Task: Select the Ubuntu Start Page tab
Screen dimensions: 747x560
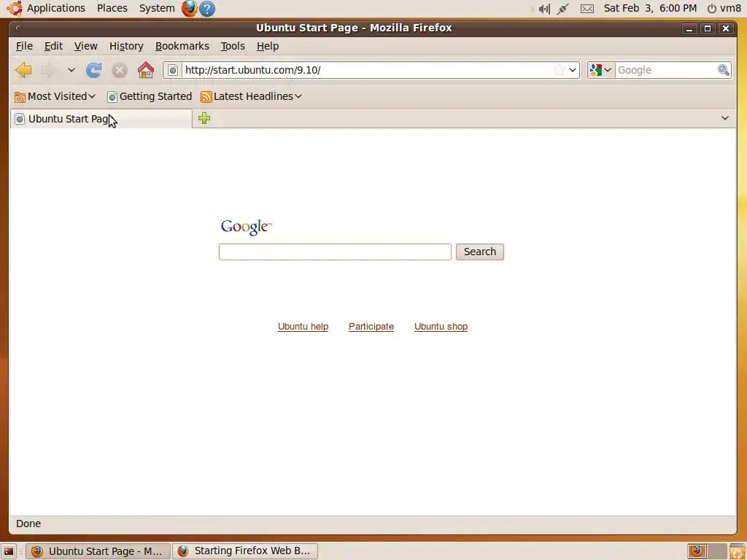Action: coord(101,119)
